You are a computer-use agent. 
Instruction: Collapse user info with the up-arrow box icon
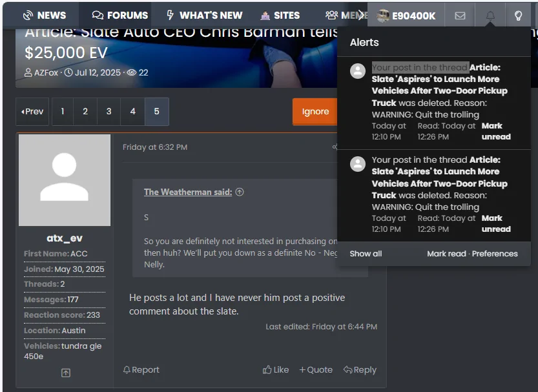click(x=65, y=373)
